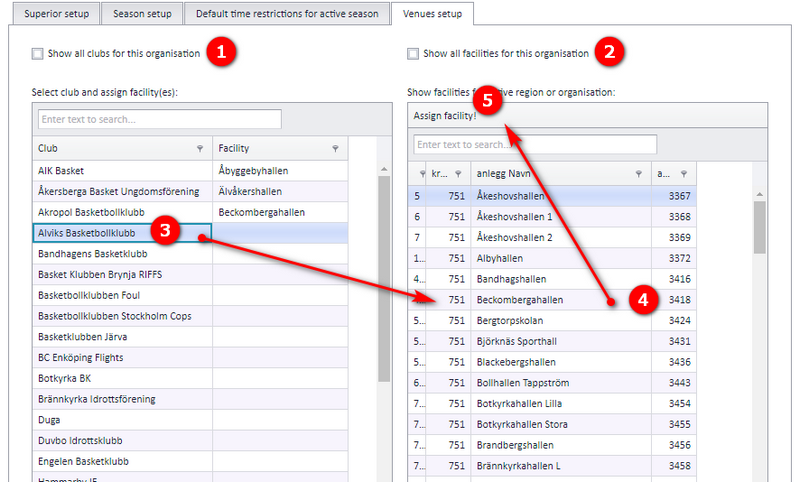Sort by the anlegg Navn column header
This screenshot has width=800, height=482.
(x=561, y=174)
